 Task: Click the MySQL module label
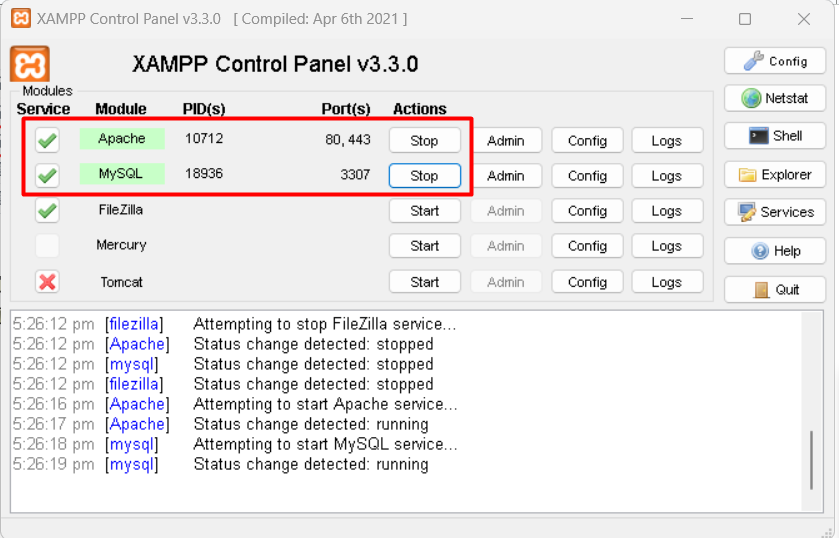122,173
